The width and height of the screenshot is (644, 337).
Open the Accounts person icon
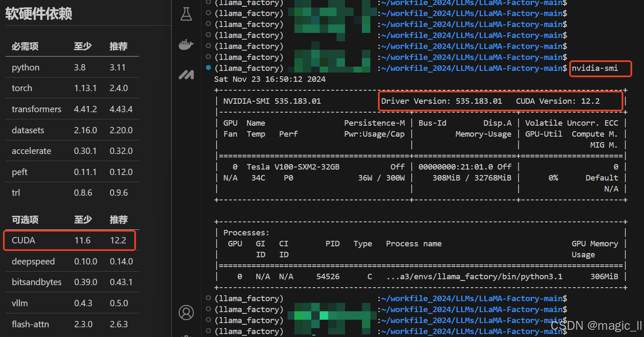tap(186, 313)
